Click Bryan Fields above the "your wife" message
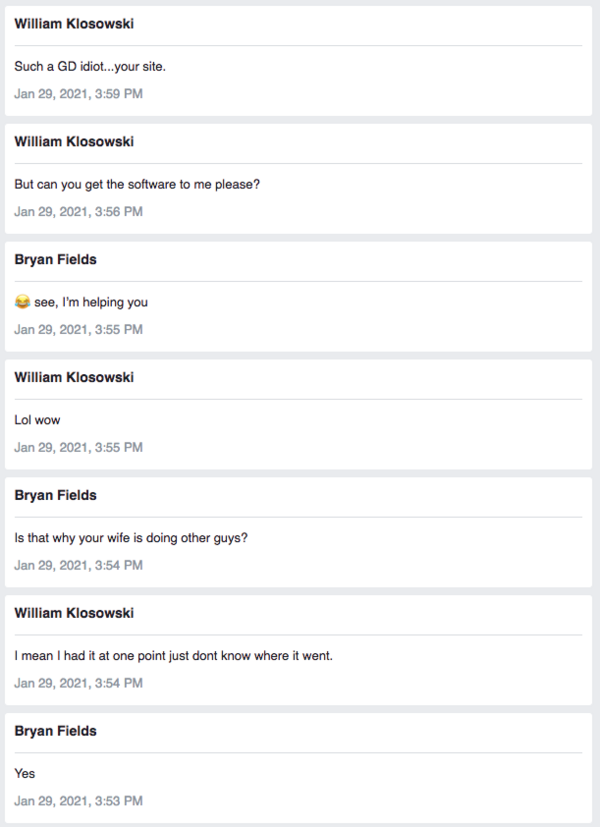The height and width of the screenshot is (827, 600). (56, 496)
